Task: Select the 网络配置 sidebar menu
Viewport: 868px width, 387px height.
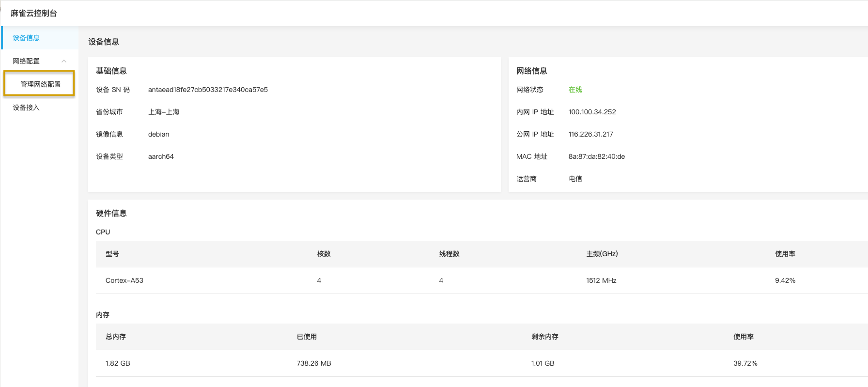Action: [x=40, y=61]
